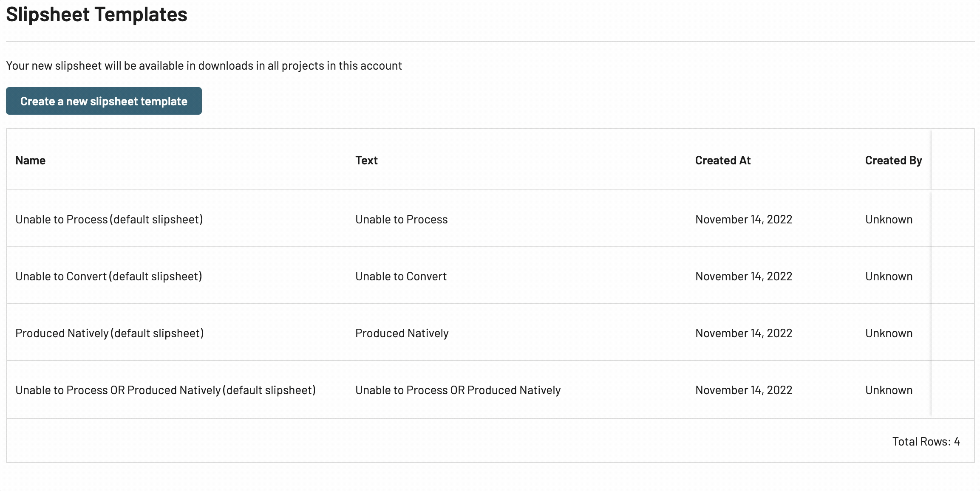Select Unable to Process OR Produced Natively (default slipsheet) name

click(x=166, y=390)
